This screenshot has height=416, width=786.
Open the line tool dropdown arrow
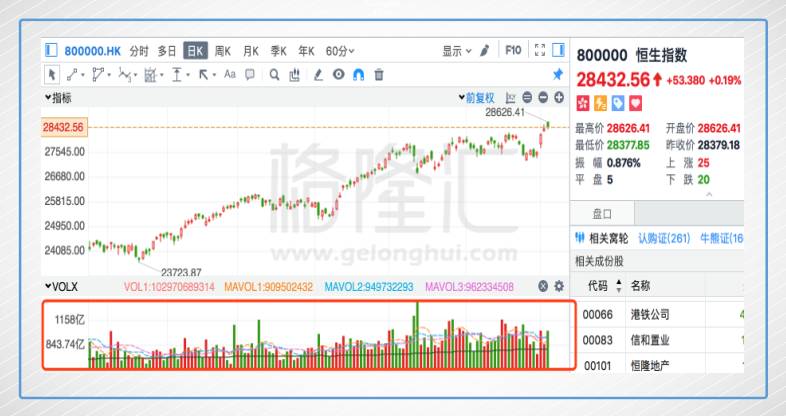[83, 75]
